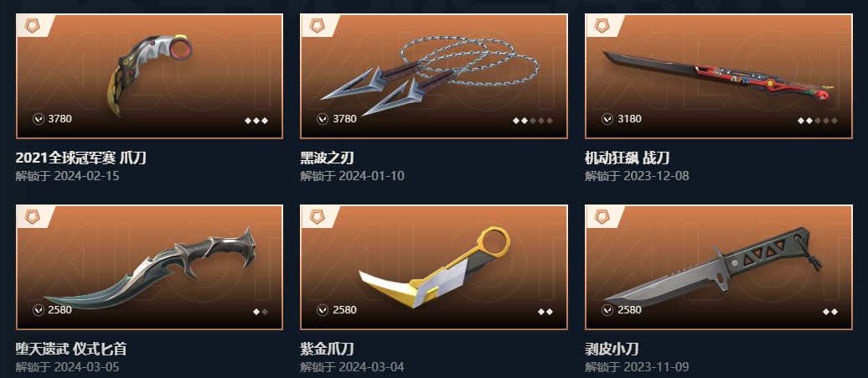This screenshot has height=378, width=868.
Task: Click the 机动狂飙 战刀 title text
Action: pyautogui.click(x=628, y=158)
